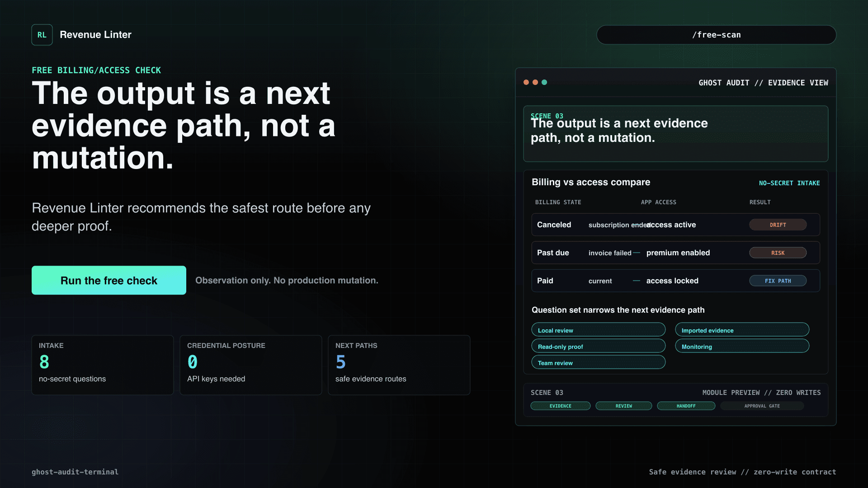Screen dimensions: 868x488
Task: Select the DRIFT result badge
Action: coord(778,225)
